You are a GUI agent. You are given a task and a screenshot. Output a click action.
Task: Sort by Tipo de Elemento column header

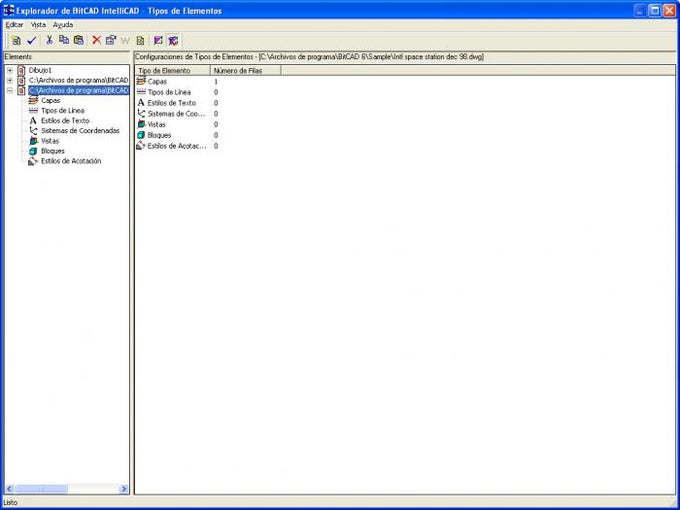tap(173, 70)
